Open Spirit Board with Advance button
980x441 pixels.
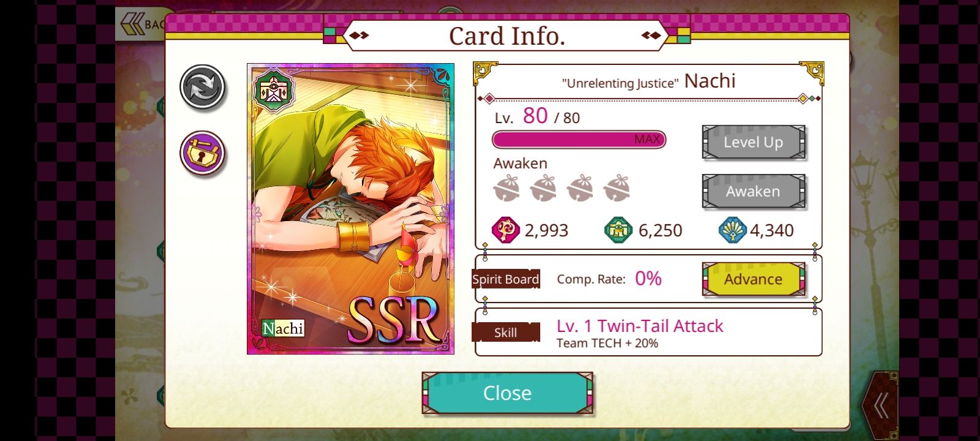pos(753,279)
